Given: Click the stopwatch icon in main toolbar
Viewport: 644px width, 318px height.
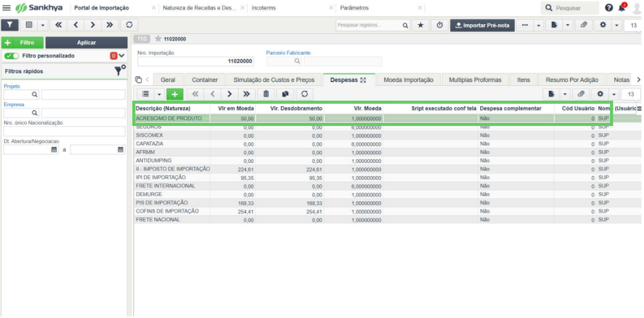Looking at the screenshot, I should click(439, 25).
